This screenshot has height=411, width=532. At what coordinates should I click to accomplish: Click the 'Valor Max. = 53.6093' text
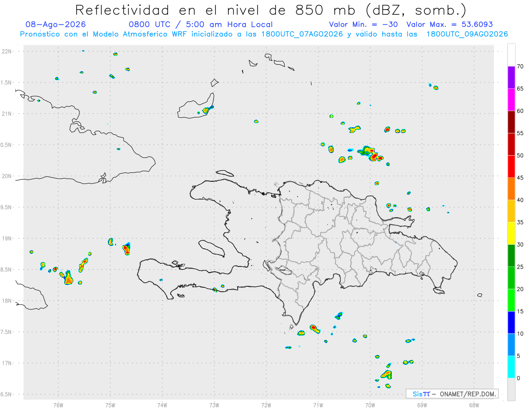tap(450, 24)
